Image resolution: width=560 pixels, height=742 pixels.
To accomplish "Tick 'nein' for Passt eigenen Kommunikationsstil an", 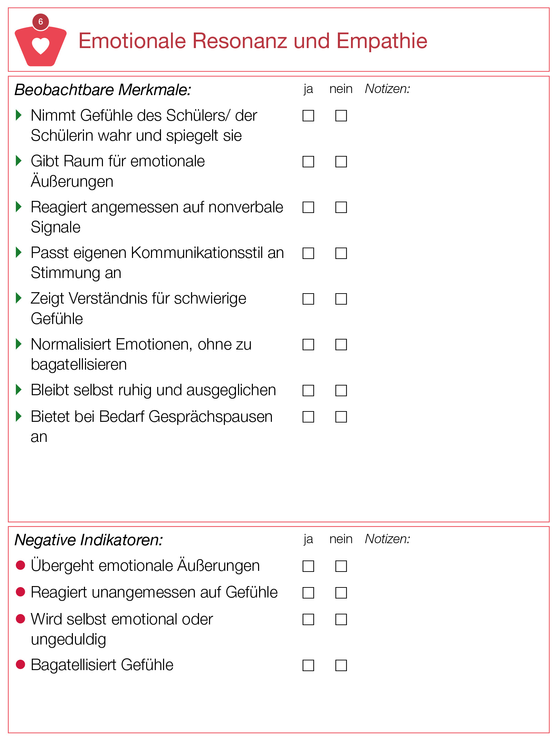I will 341,253.
